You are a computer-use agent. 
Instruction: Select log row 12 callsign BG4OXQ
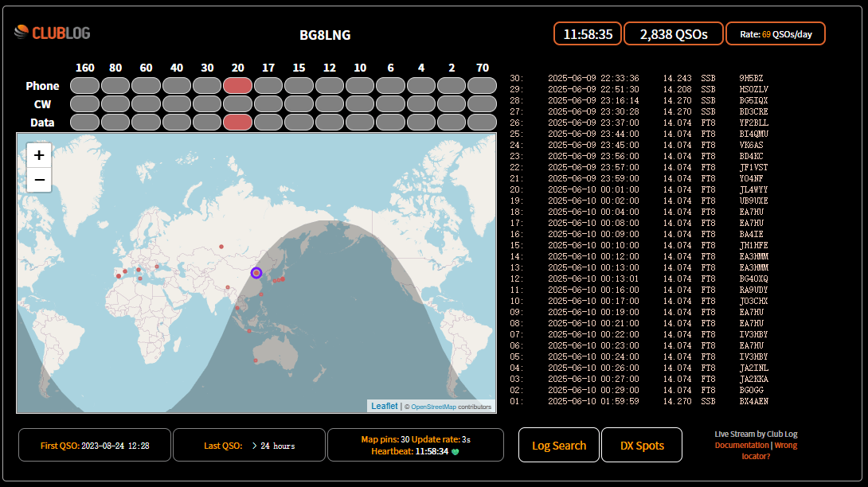(753, 279)
